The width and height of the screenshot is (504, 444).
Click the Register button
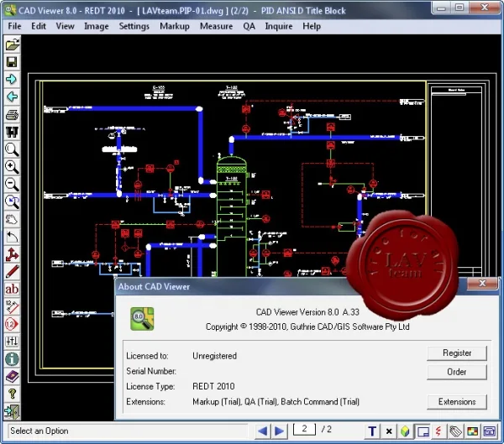[457, 353]
